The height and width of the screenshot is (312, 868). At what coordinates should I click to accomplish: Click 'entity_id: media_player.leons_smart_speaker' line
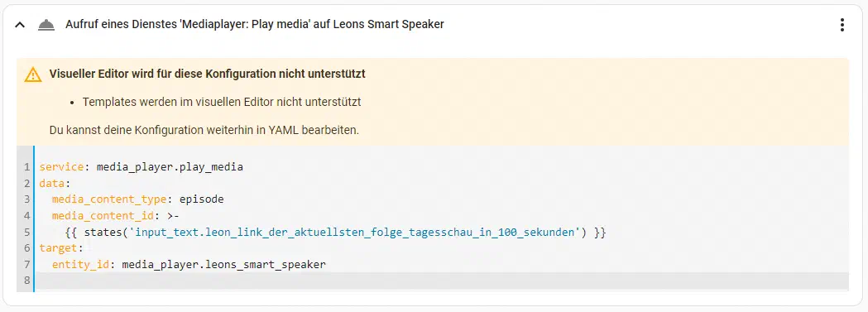(x=189, y=265)
